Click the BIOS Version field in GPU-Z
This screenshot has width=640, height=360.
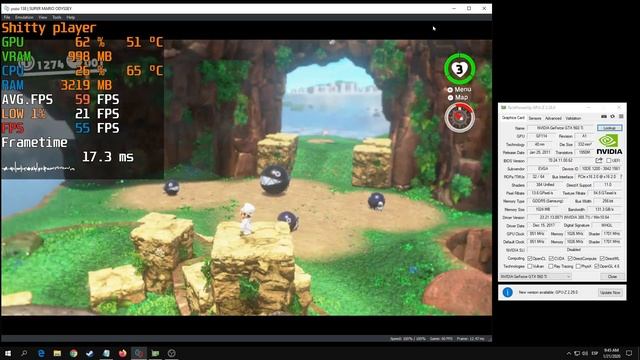point(560,161)
